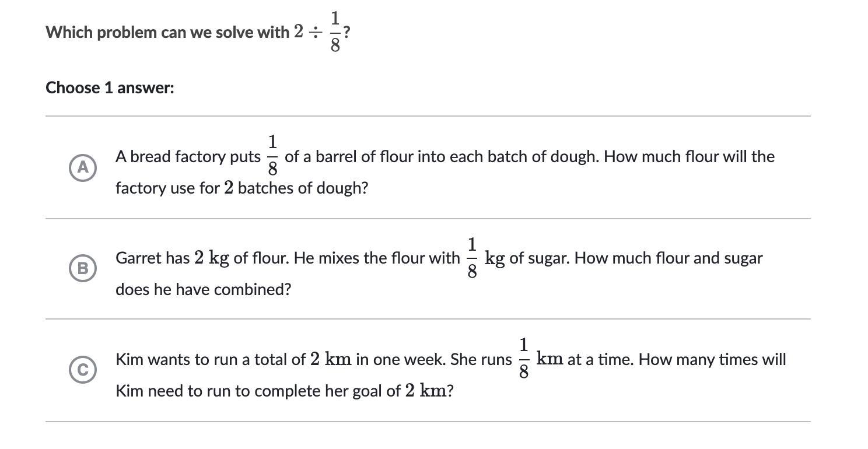The width and height of the screenshot is (868, 449).
Task: Click the 1/8 fraction in option A
Action: pyautogui.click(x=272, y=155)
